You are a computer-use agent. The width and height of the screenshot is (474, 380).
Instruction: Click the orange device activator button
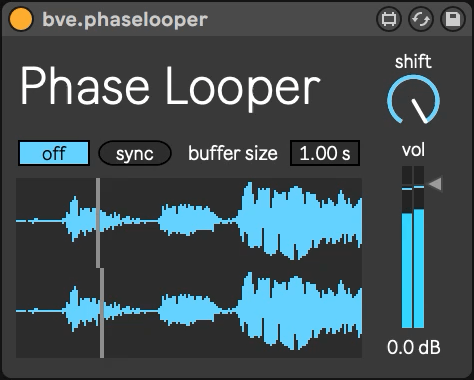(x=21, y=19)
